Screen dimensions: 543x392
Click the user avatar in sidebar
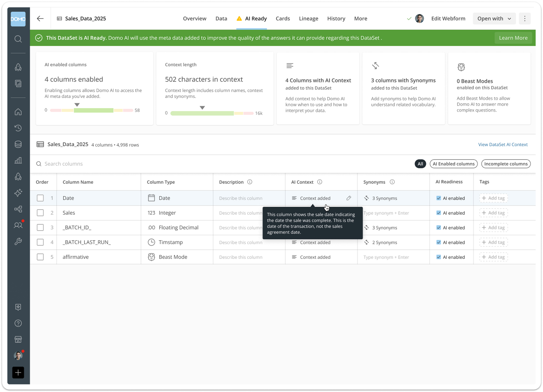[x=18, y=356]
